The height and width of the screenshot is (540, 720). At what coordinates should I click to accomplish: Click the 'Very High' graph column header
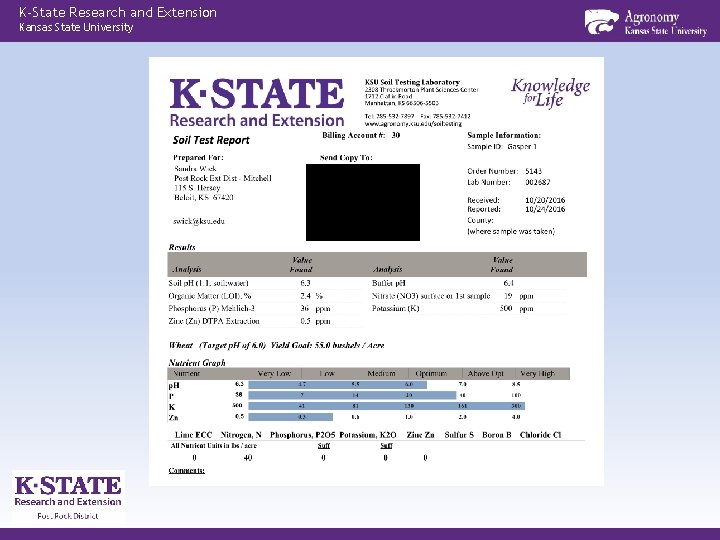[x=537, y=373]
